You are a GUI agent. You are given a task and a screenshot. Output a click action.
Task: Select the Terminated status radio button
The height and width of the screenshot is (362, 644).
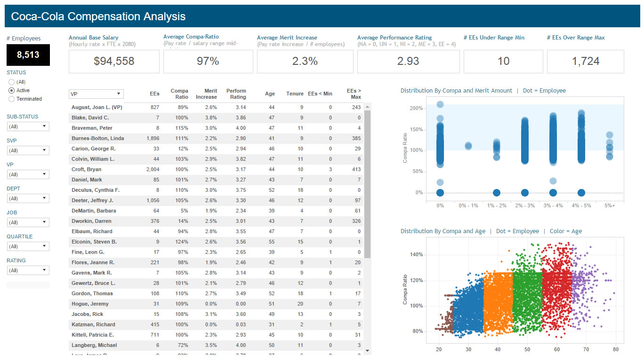tap(11, 99)
